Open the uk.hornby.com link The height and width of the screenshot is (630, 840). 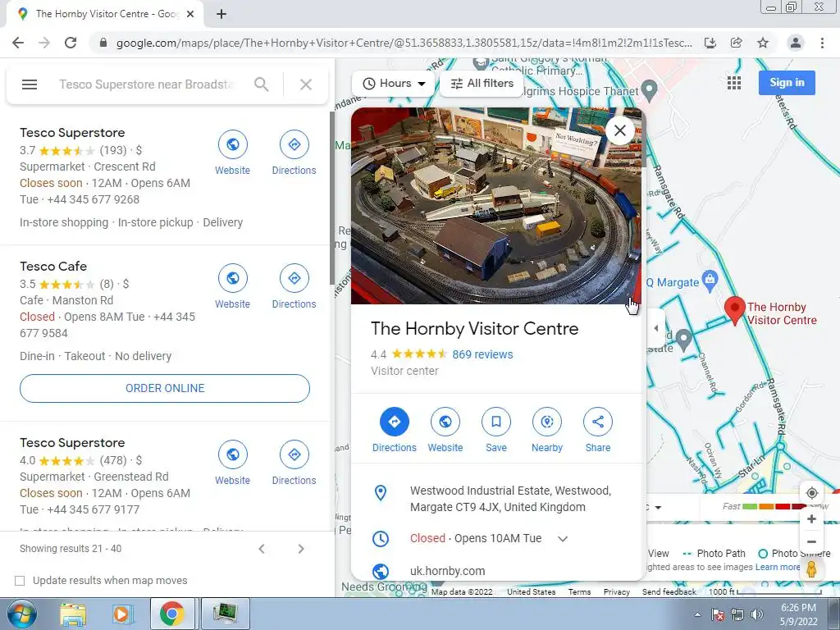[447, 571]
